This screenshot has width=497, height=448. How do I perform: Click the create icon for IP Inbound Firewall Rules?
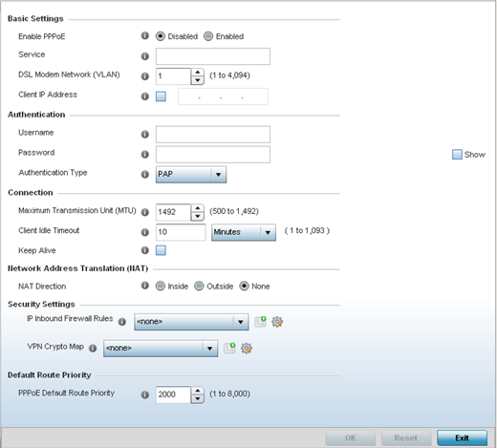(x=260, y=322)
